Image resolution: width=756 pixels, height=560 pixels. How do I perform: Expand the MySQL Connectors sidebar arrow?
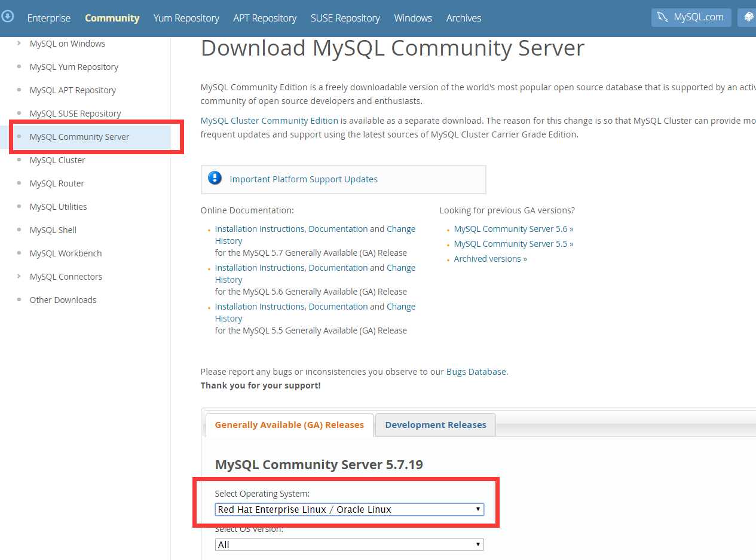pyautogui.click(x=19, y=276)
